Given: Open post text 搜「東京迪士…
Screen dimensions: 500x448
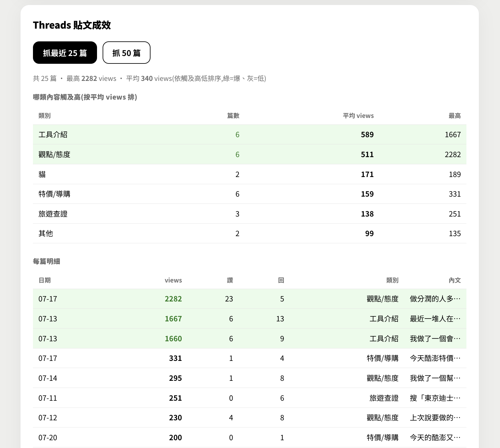Looking at the screenshot, I should [435, 398].
